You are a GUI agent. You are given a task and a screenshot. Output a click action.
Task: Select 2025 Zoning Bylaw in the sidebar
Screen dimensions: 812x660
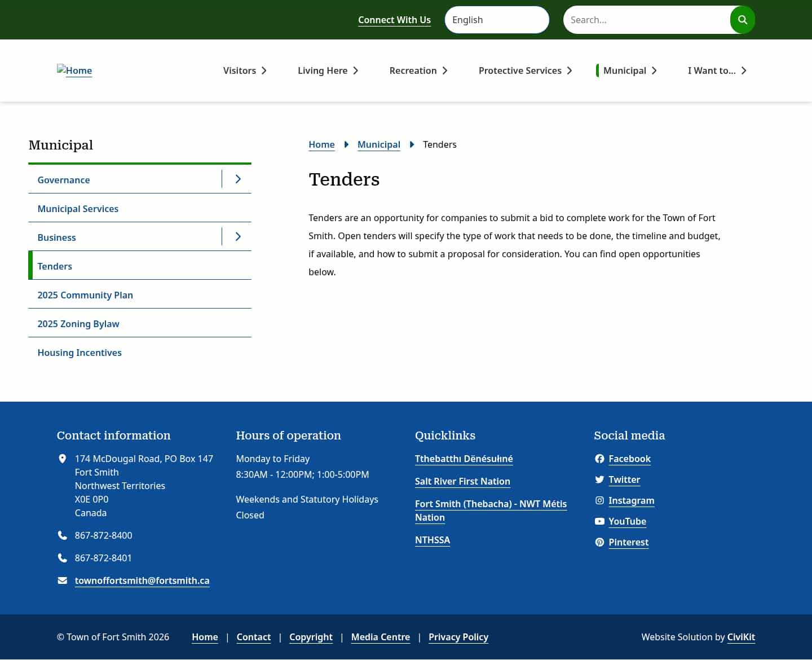coord(78,323)
